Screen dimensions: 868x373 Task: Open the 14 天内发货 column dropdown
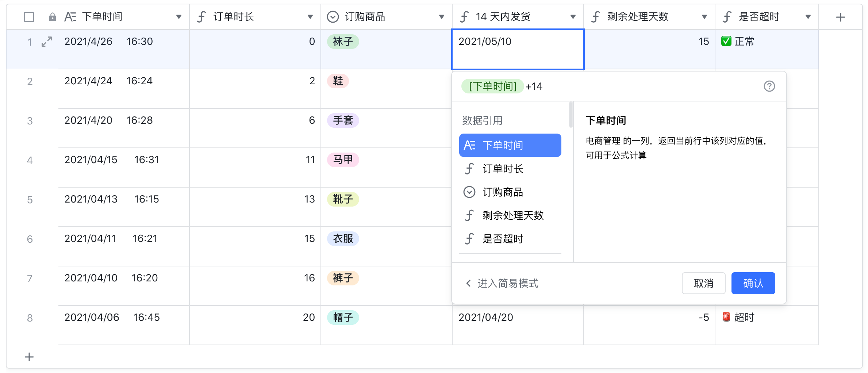[573, 16]
